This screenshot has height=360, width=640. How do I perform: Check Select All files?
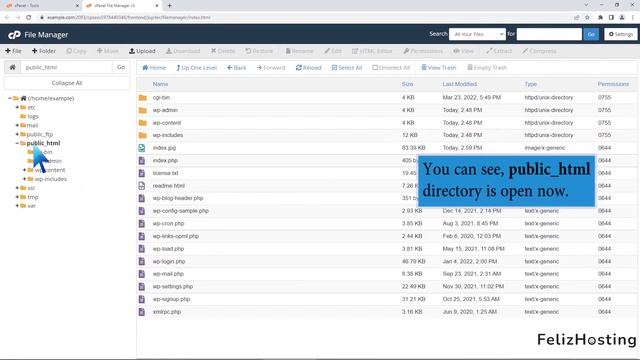point(347,68)
